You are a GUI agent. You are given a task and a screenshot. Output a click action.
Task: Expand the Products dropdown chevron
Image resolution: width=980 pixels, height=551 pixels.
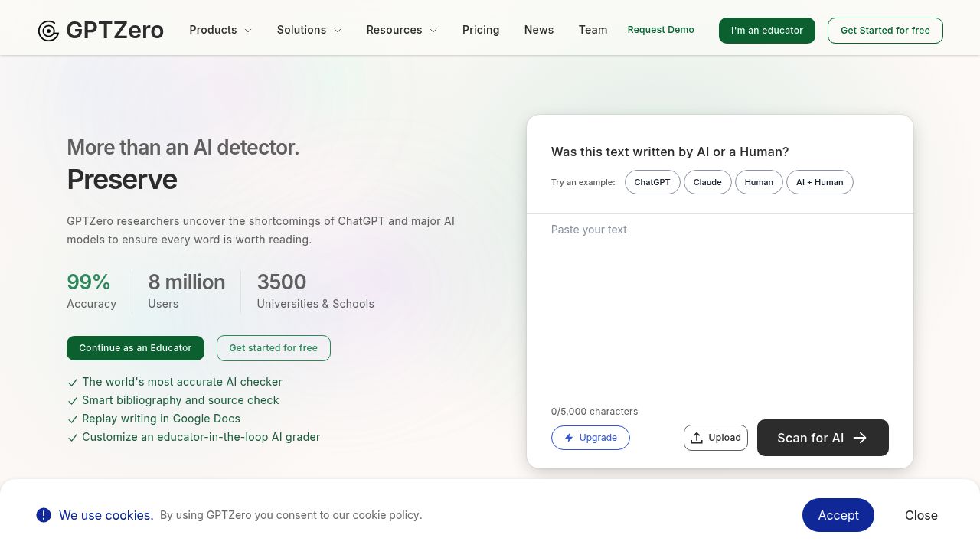(x=248, y=31)
